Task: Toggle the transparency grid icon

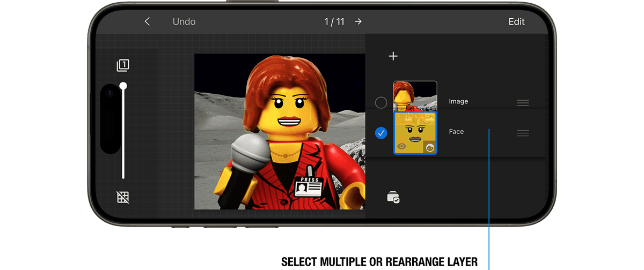Action: [123, 197]
